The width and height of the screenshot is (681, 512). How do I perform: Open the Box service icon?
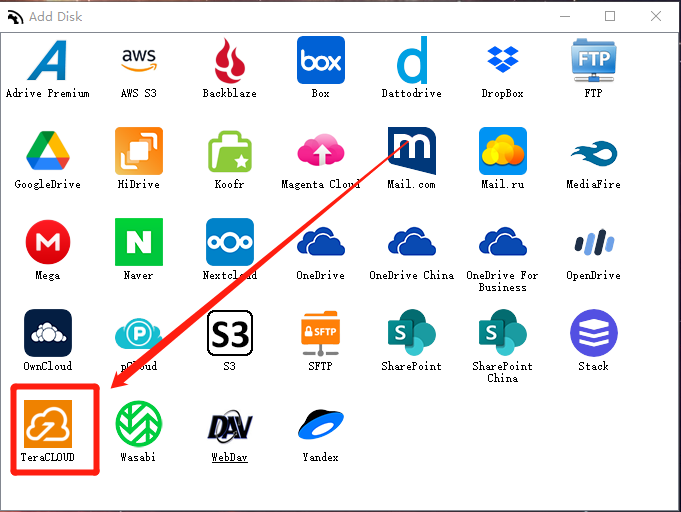pos(321,60)
